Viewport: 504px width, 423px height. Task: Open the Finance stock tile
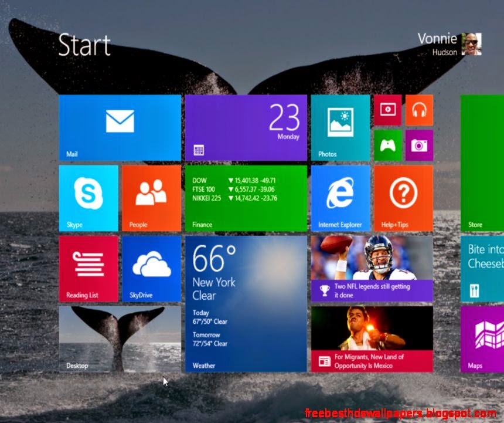(246, 198)
